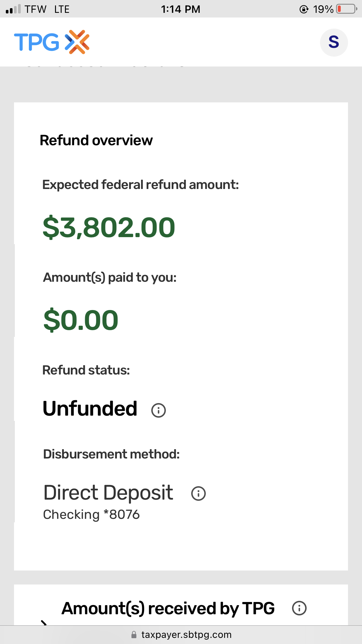Click the Expected federal refund amount label
Screen dimensions: 362x644
coord(140,185)
